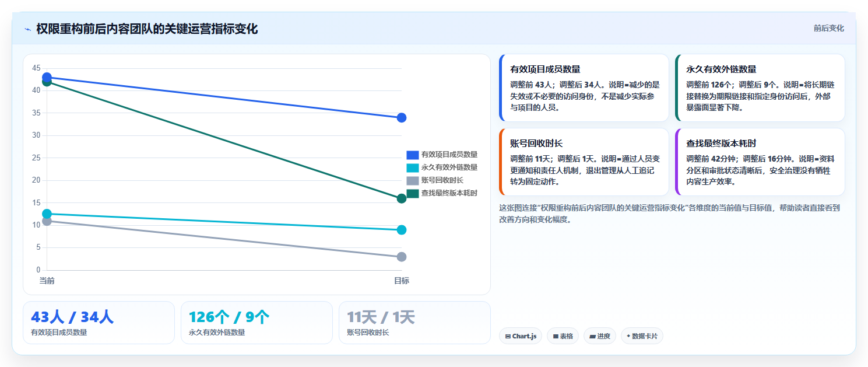The height and width of the screenshot is (367, 868).
Task: Open the 账号回收时长 detail card heading
Action: [536, 143]
